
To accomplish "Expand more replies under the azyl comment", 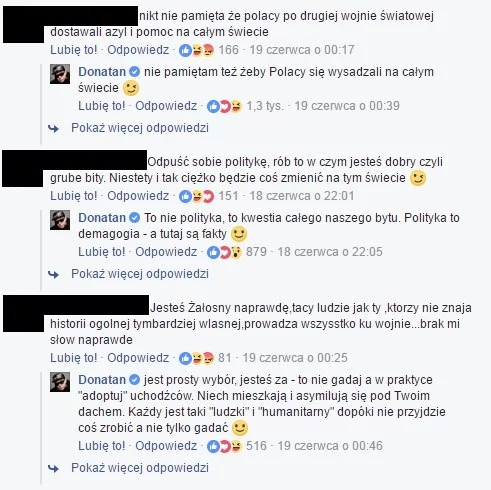I will click(140, 128).
